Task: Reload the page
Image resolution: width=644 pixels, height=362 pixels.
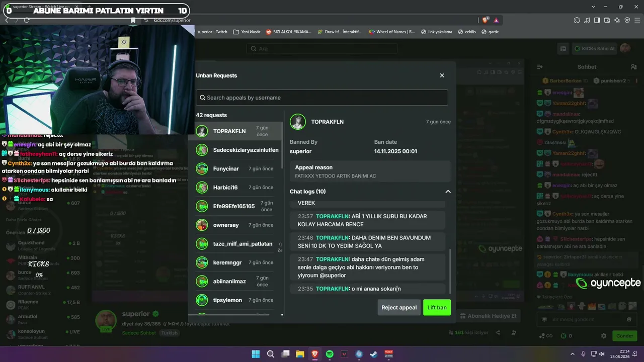Action: click(27, 20)
